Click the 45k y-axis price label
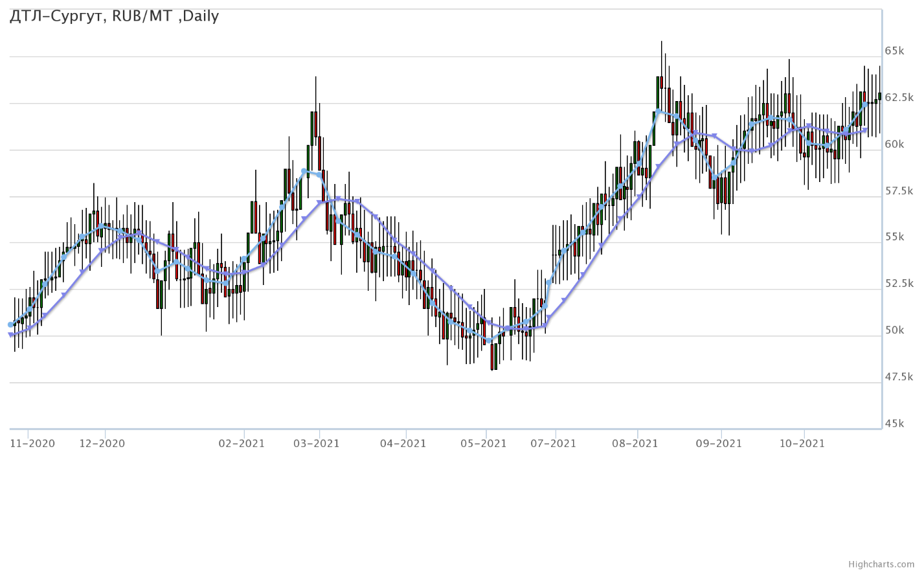Image resolution: width=924 pixels, height=572 pixels. point(894,424)
